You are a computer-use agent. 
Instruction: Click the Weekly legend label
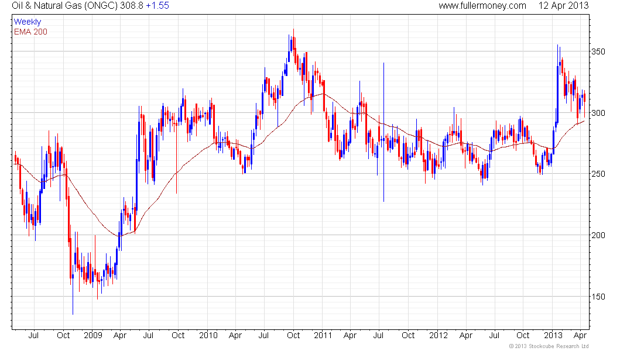coord(28,22)
